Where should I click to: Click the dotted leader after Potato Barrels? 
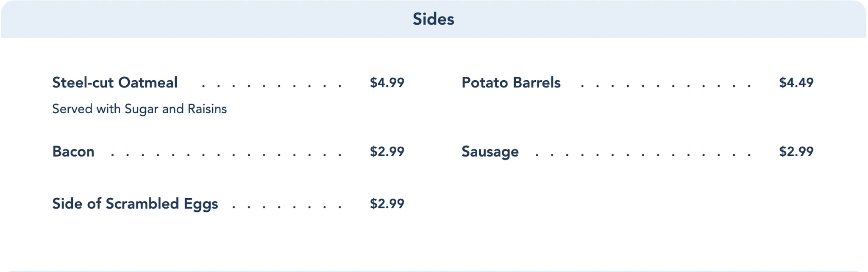click(x=665, y=86)
